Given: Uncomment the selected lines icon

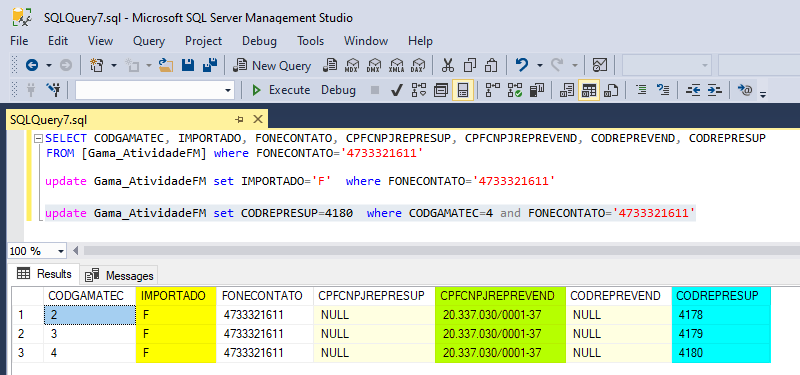Looking at the screenshot, I should tap(663, 90).
